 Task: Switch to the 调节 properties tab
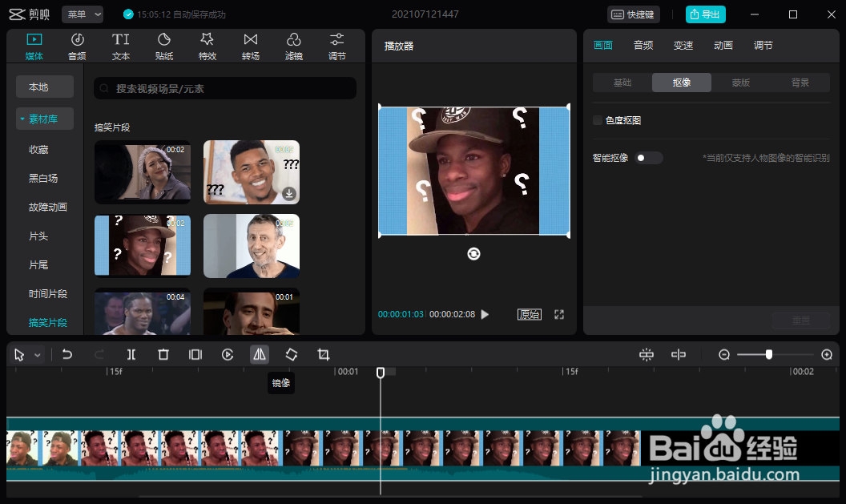(x=763, y=46)
